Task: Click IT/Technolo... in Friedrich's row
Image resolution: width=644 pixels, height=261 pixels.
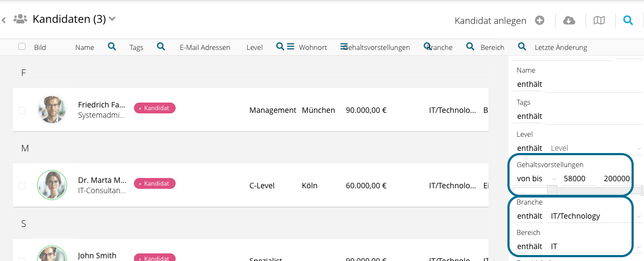Action: 453,110
